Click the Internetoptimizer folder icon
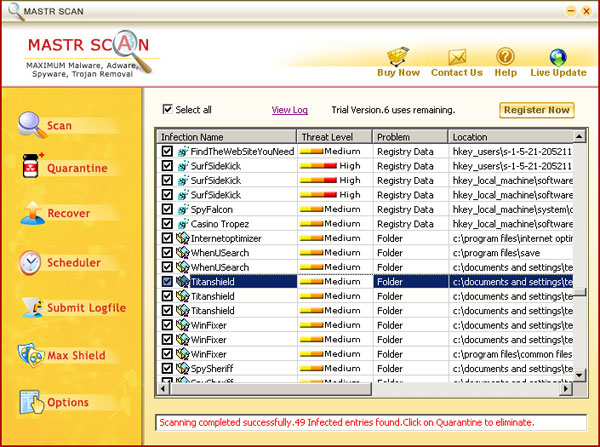 (x=183, y=238)
